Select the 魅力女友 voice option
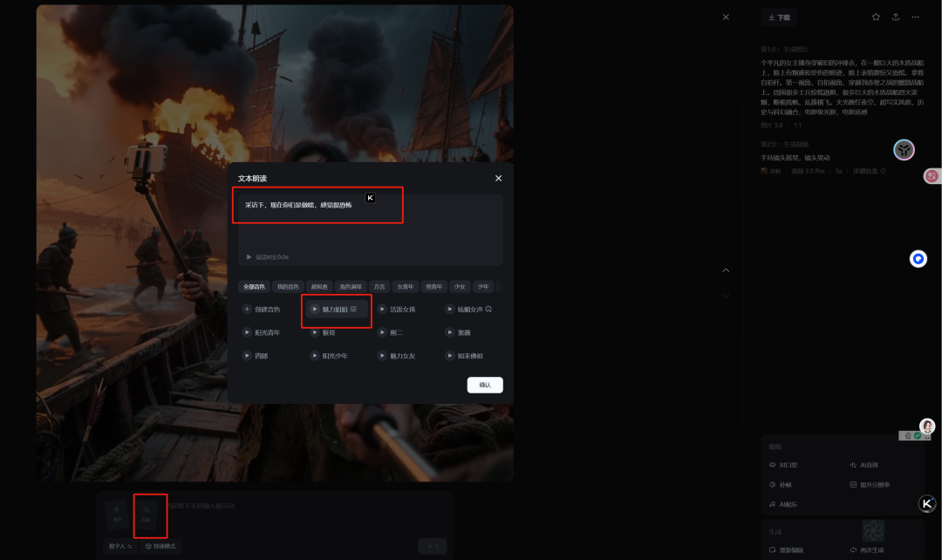 pyautogui.click(x=403, y=356)
